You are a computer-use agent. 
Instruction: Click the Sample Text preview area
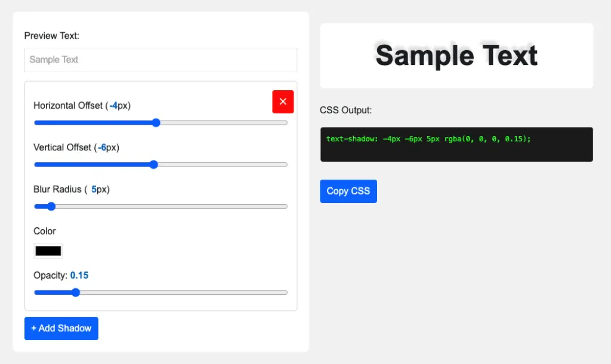[x=456, y=55]
